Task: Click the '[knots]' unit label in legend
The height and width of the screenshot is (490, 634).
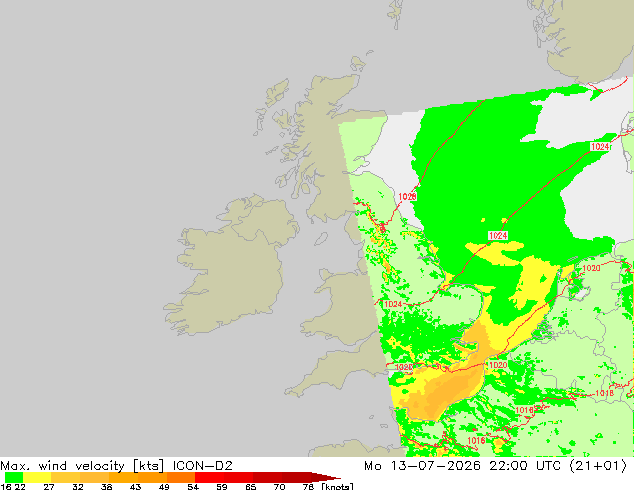Action: click(x=337, y=486)
